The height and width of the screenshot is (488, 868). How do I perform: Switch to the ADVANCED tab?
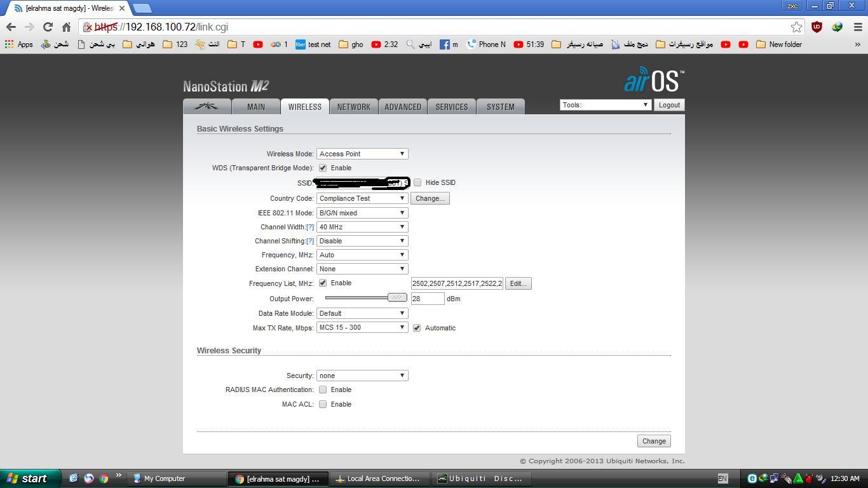(403, 107)
